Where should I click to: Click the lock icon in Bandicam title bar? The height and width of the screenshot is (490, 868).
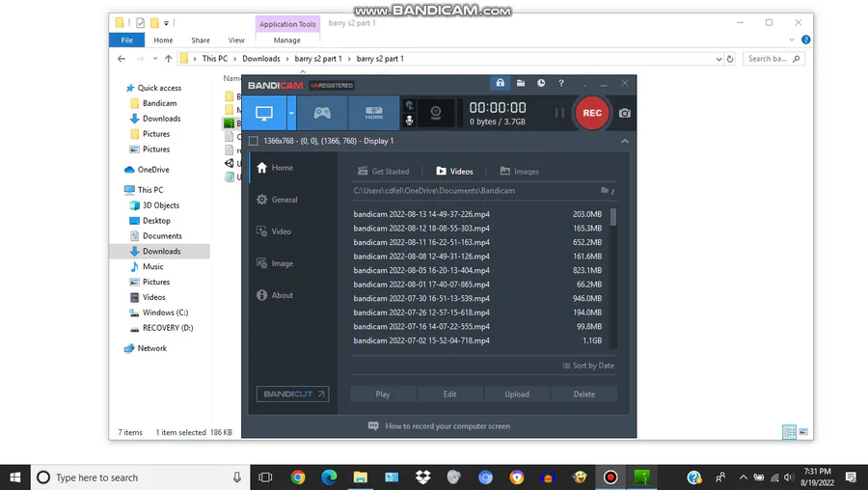[x=500, y=83]
